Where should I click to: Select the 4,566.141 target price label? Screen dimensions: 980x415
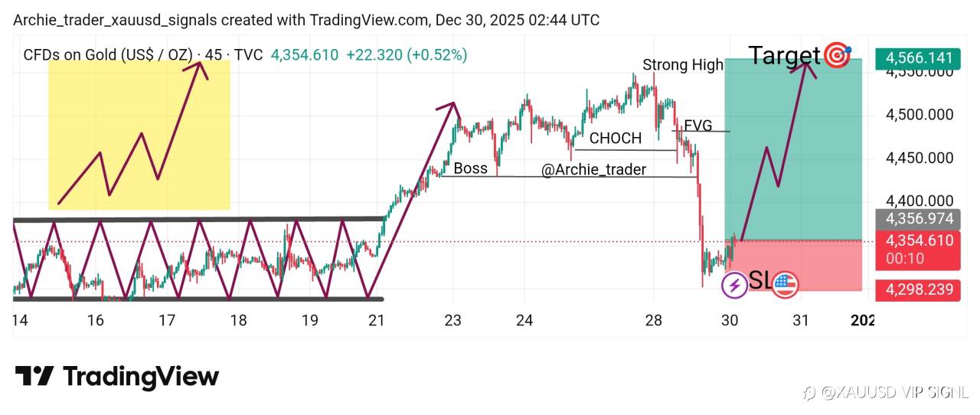point(919,57)
